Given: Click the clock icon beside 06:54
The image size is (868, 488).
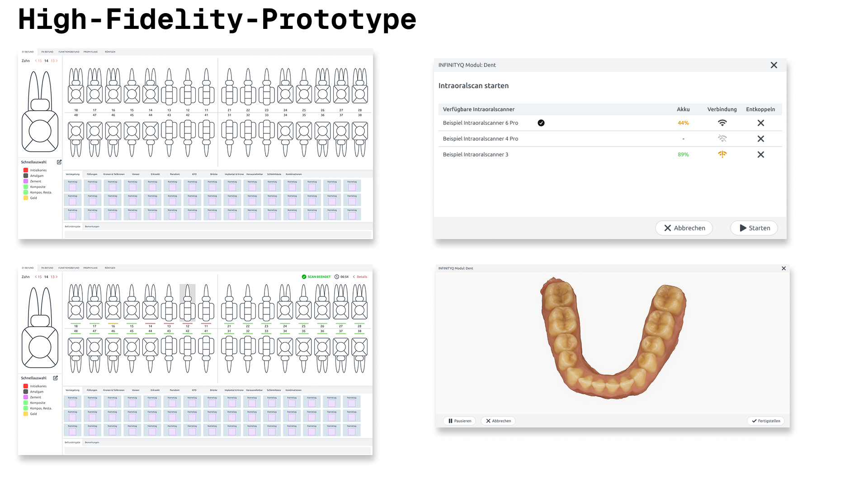Looking at the screenshot, I should 337,277.
